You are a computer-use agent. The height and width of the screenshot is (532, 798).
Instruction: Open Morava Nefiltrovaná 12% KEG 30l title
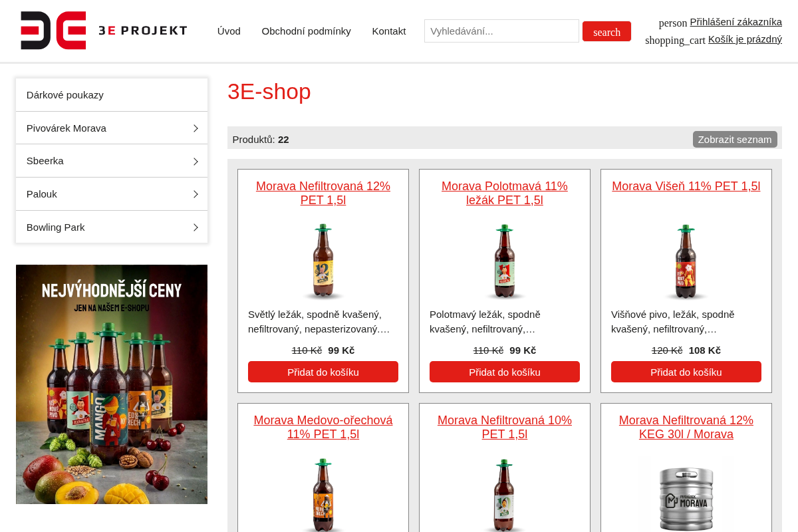pyautogui.click(x=686, y=427)
